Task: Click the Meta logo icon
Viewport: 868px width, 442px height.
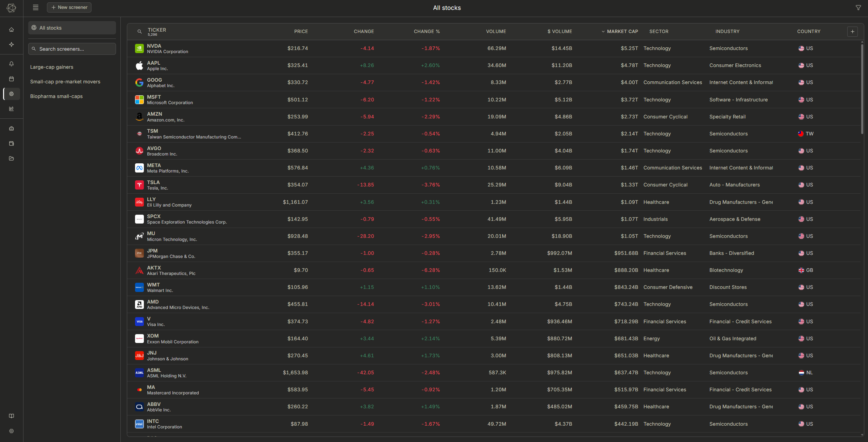Action: click(139, 168)
